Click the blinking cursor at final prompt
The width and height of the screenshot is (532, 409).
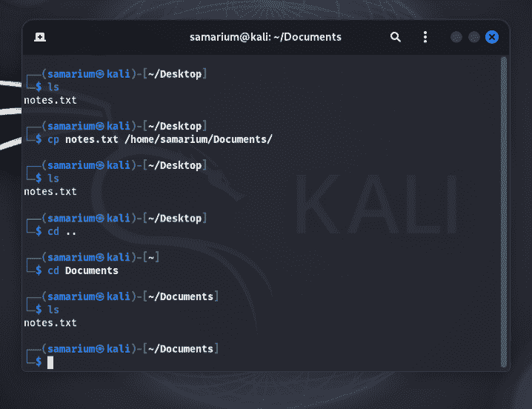point(50,362)
